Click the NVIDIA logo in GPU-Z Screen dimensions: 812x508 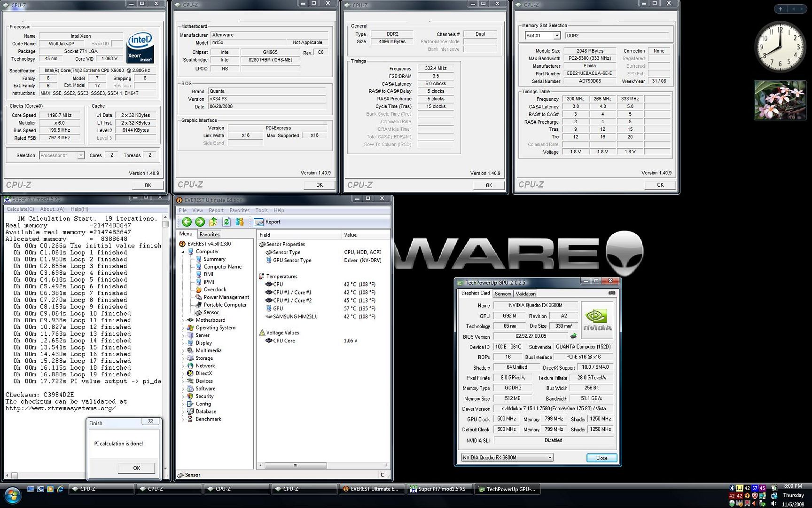[x=597, y=321]
